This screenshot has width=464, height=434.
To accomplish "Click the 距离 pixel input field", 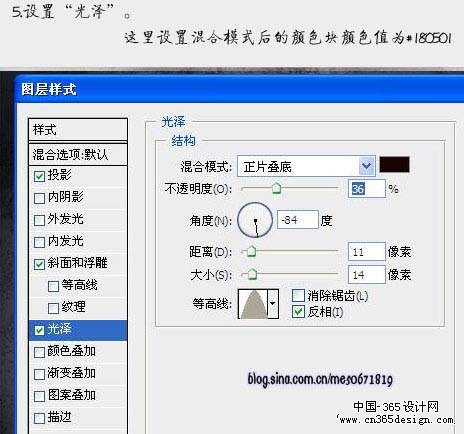I will pyautogui.click(x=367, y=252).
